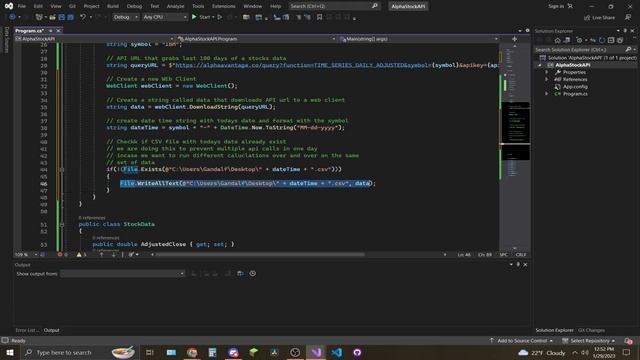Viewport: 640px width, 360px height.
Task: Open Chrome from the Windows taskbar
Action: click(192, 352)
